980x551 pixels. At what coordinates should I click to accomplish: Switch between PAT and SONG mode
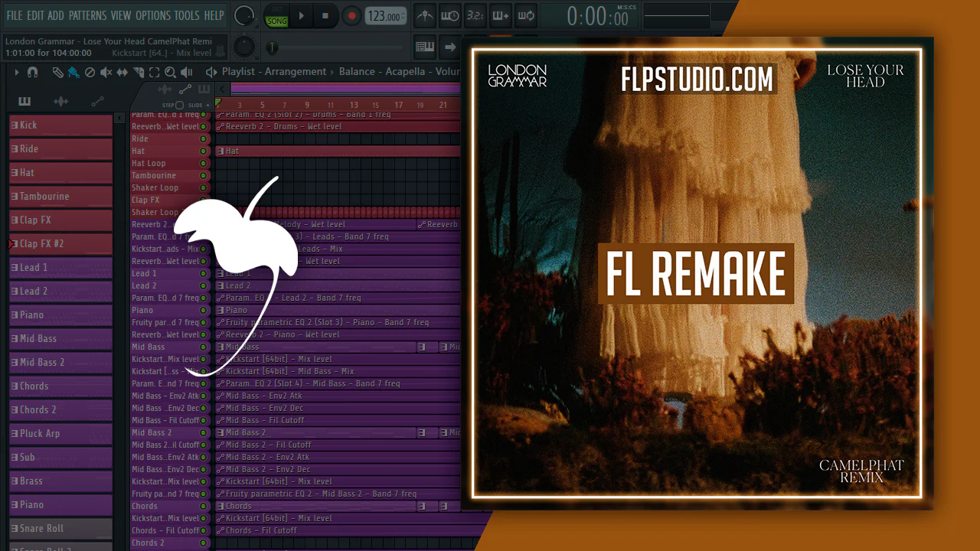276,16
